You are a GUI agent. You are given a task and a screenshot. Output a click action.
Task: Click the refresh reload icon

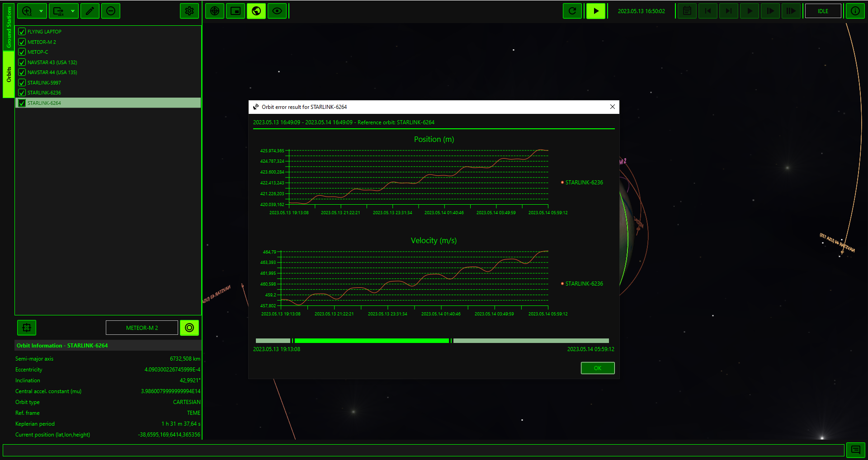572,11
